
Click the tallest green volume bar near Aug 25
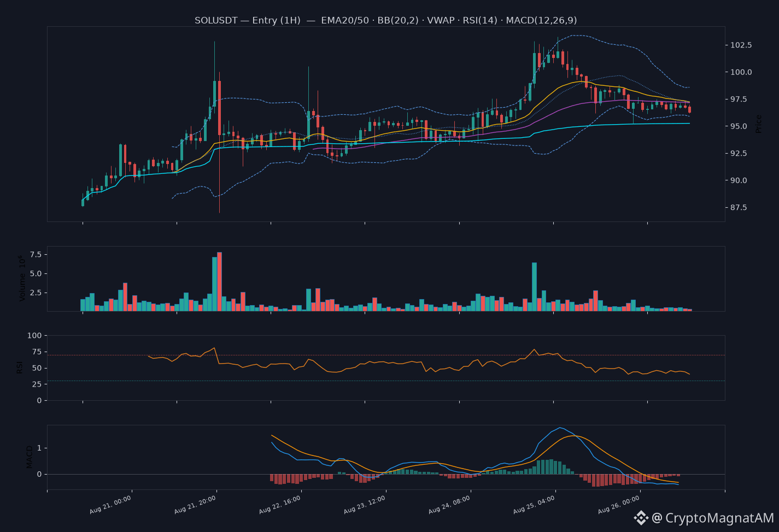click(x=534, y=287)
